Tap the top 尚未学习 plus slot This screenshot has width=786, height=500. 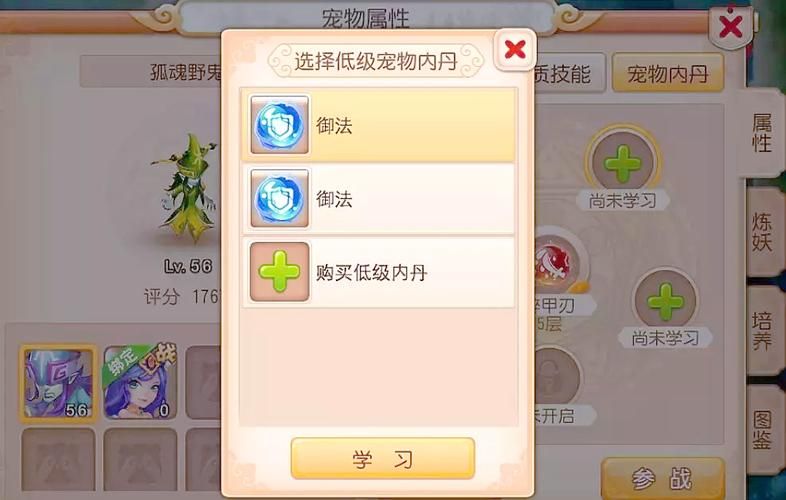pos(623,163)
